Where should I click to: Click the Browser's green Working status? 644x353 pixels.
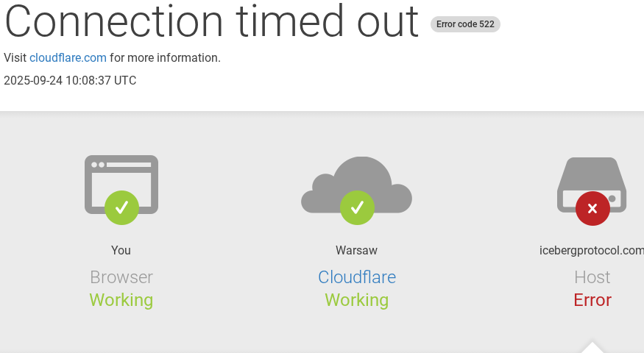121,300
